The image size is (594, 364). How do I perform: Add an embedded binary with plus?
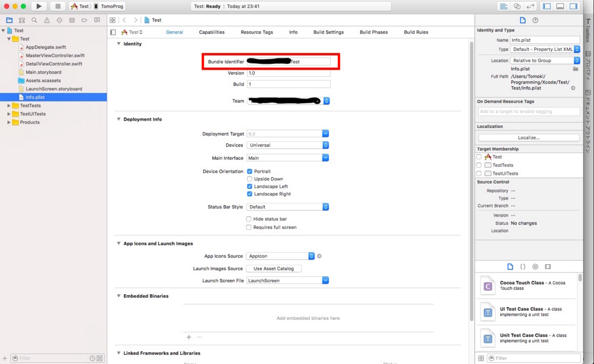point(189,337)
